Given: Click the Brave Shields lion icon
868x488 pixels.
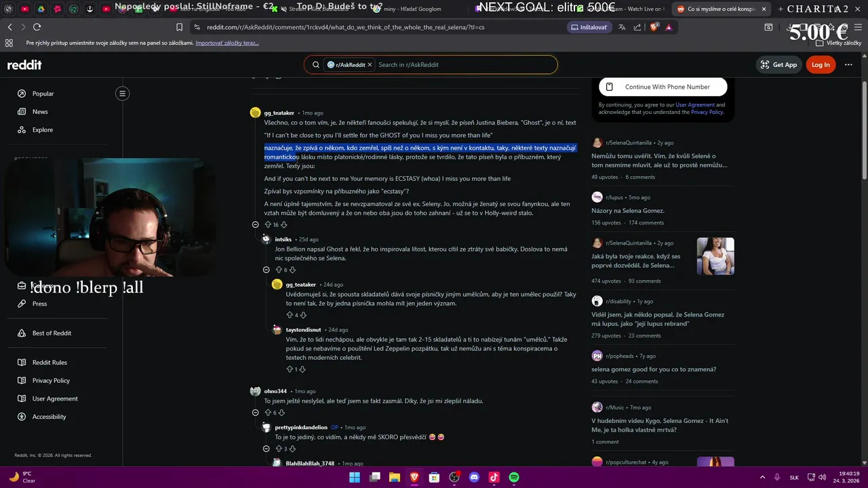Looking at the screenshot, I should [654, 27].
